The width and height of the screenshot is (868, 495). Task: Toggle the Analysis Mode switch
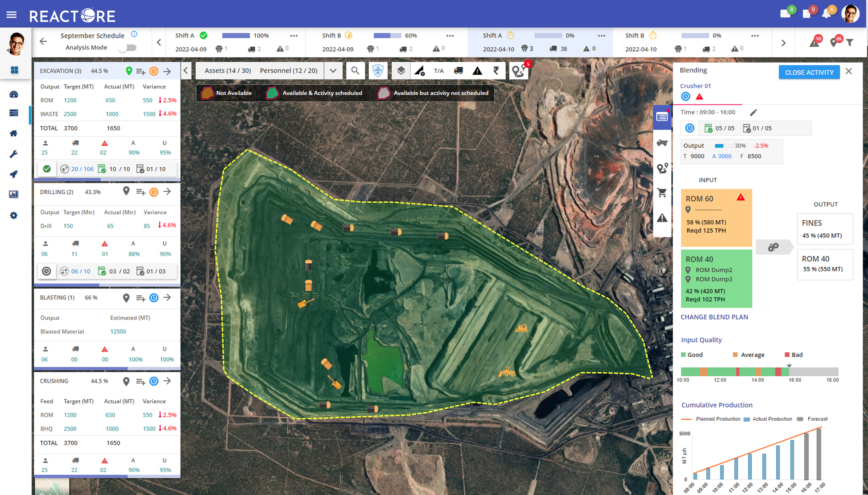click(x=127, y=48)
